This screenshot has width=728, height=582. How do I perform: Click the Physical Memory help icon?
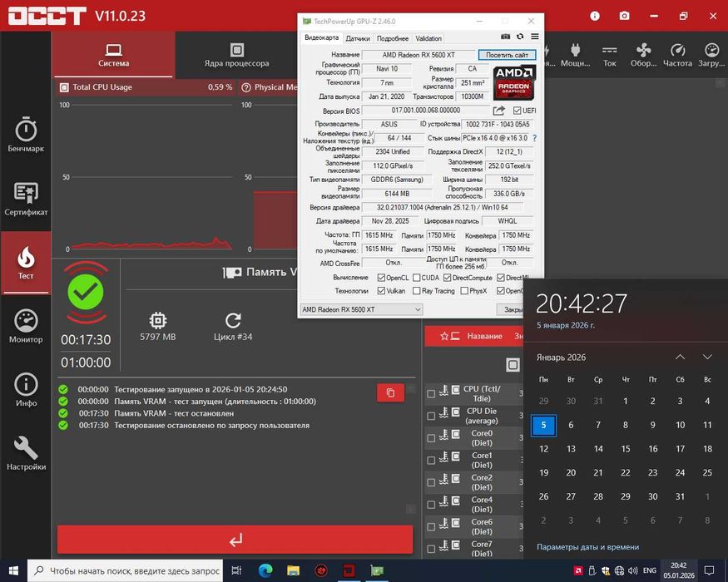[246, 87]
